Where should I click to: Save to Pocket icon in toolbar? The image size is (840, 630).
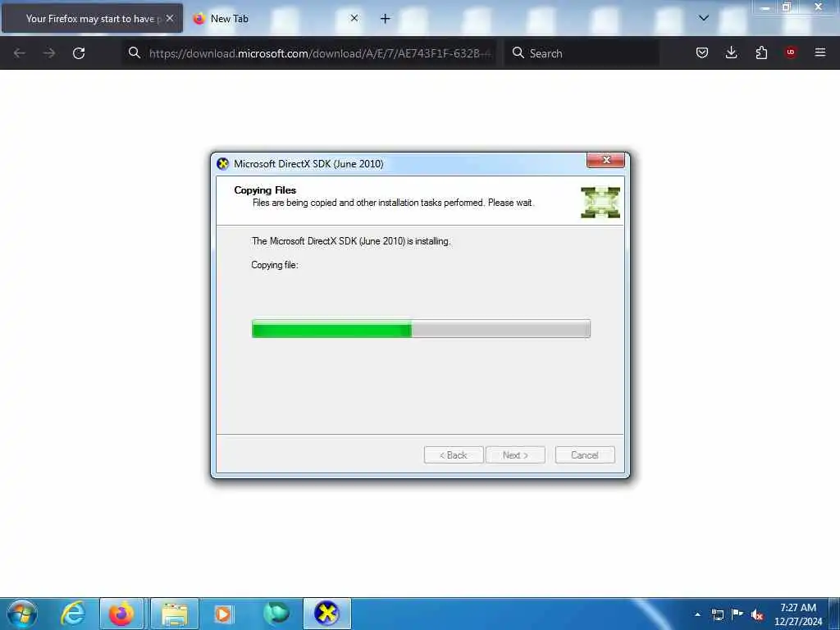[x=702, y=52]
